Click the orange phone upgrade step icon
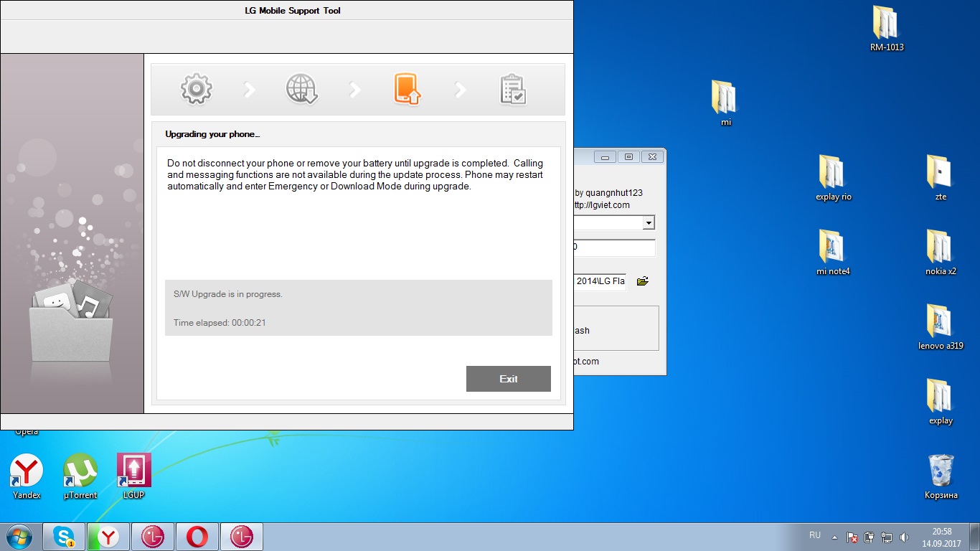This screenshot has width=980, height=551. coord(407,90)
